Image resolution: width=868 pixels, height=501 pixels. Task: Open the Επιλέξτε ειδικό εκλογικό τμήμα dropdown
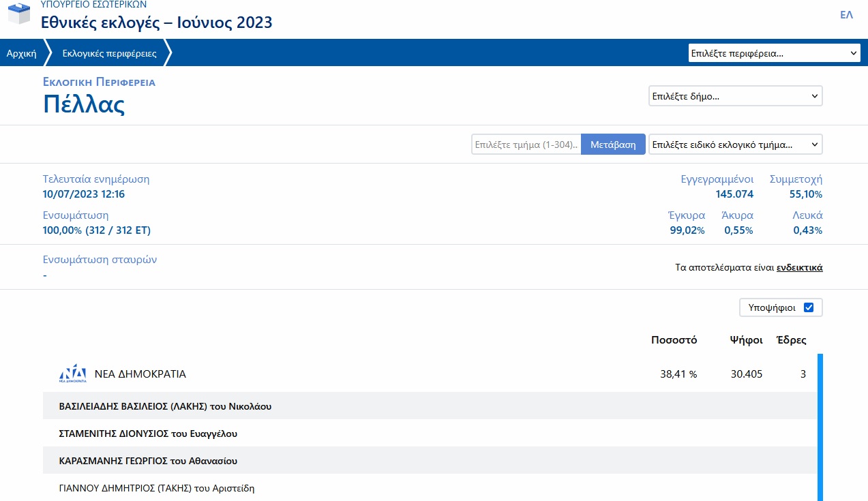tap(735, 145)
